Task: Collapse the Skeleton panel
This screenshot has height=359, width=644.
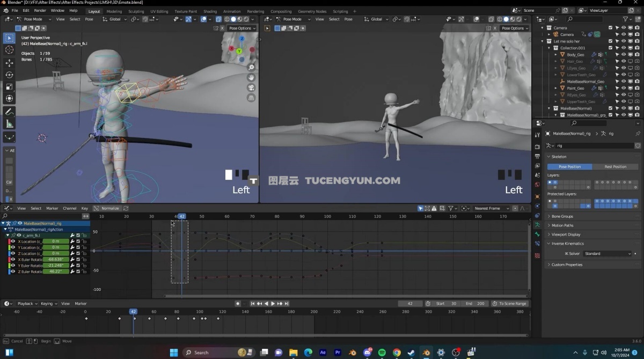Action: point(559,157)
